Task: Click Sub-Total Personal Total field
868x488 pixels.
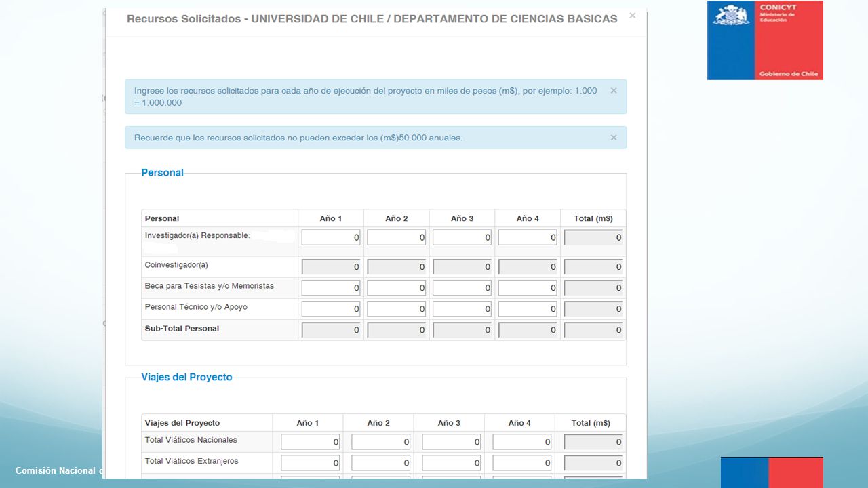Action: point(593,330)
